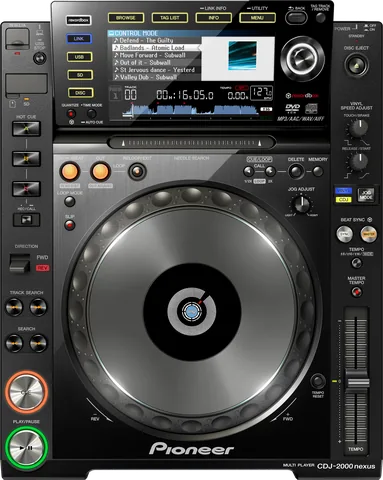Toggle the MASTER TEMPO button
Viewport: 383px width, 480px height.
pyautogui.click(x=356, y=292)
